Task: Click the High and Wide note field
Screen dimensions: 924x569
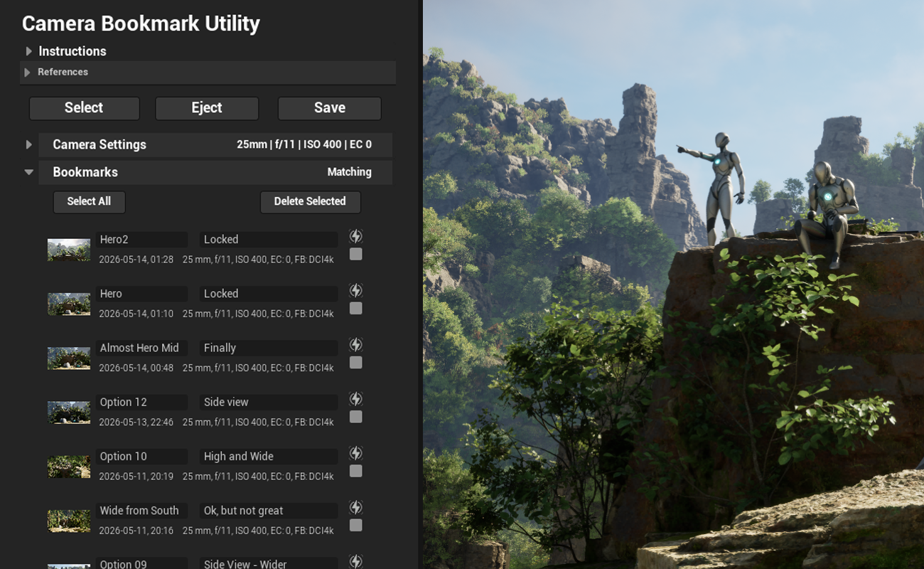Action: (x=269, y=457)
